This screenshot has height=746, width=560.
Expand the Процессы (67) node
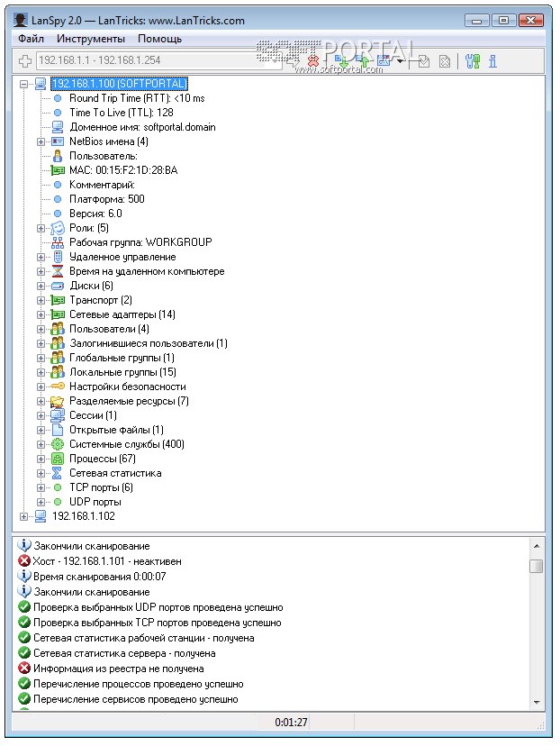[41, 459]
